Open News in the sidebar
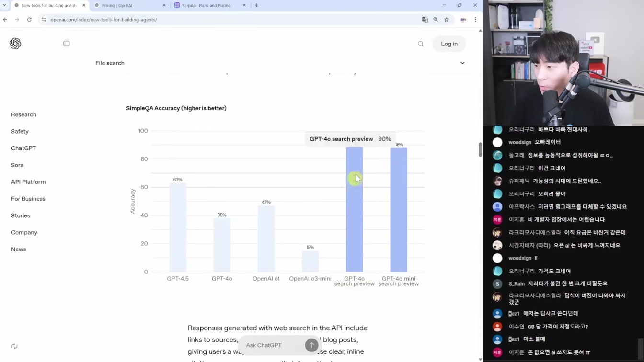644x362 pixels. (x=19, y=249)
